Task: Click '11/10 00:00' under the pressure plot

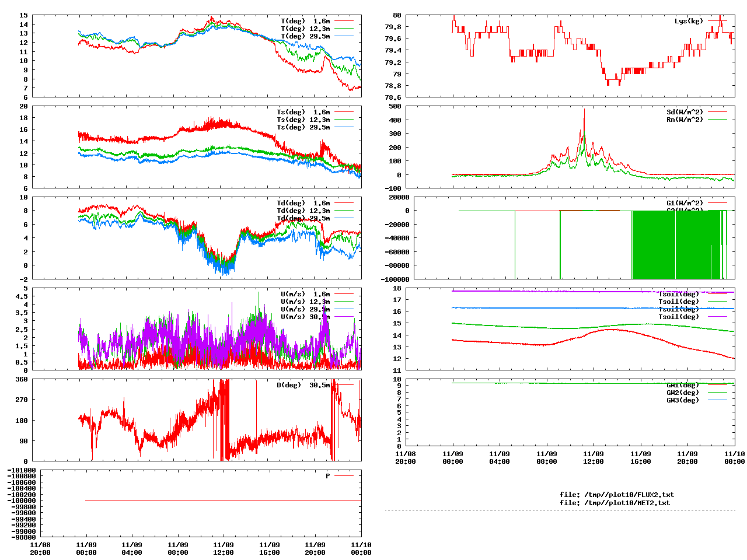Action: point(361,548)
